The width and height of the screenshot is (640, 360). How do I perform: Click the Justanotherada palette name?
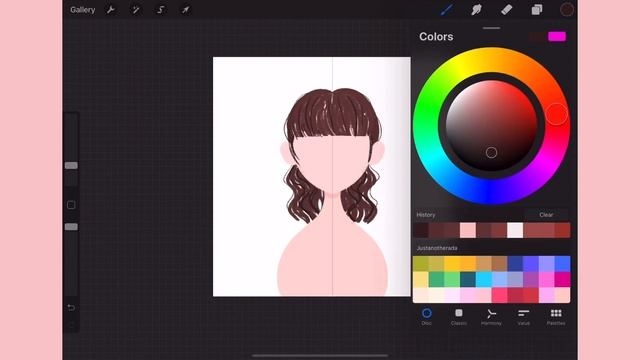click(x=437, y=248)
